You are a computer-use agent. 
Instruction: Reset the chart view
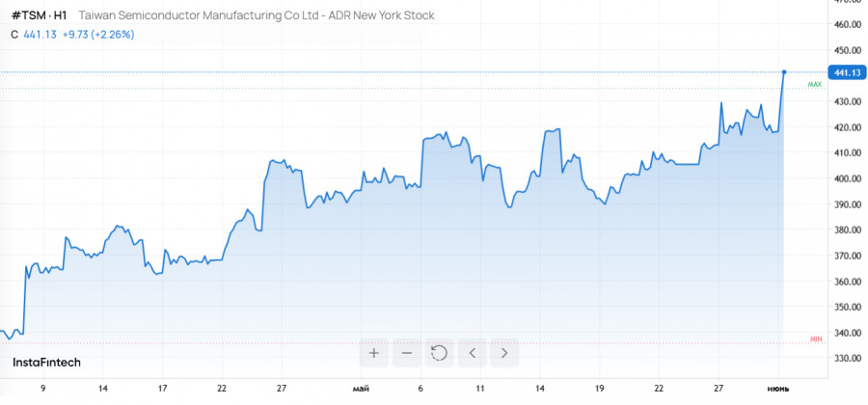439,353
